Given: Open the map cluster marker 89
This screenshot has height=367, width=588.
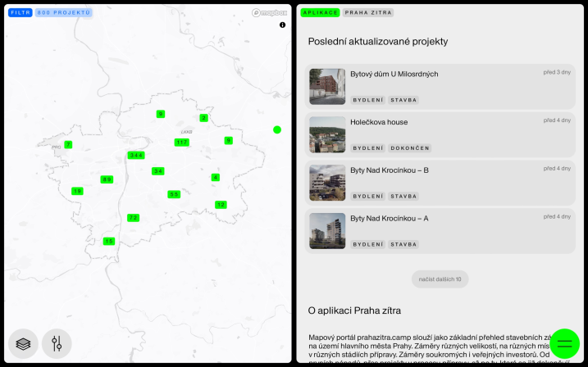Looking at the screenshot, I should (107, 179).
